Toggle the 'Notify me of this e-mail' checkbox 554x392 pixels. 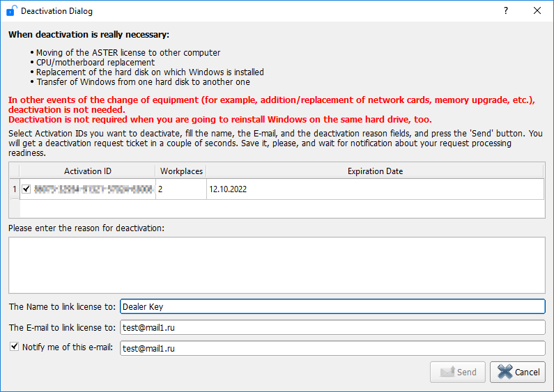(x=15, y=347)
